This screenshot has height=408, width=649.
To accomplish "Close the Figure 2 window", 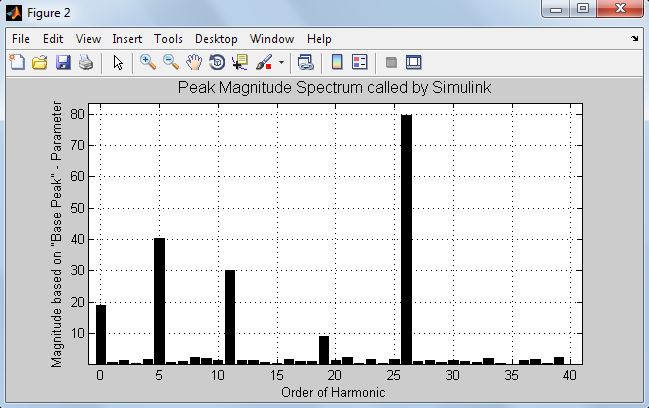I will click(620, 9).
